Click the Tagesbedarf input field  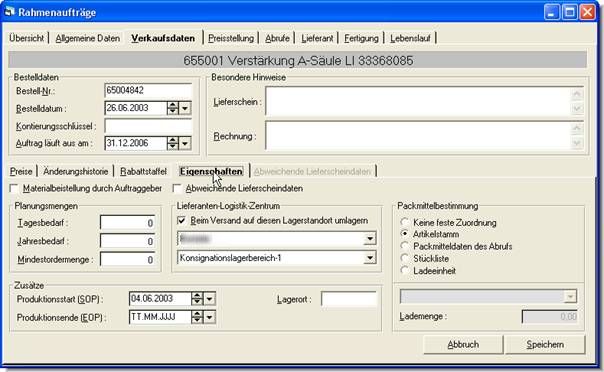click(128, 223)
